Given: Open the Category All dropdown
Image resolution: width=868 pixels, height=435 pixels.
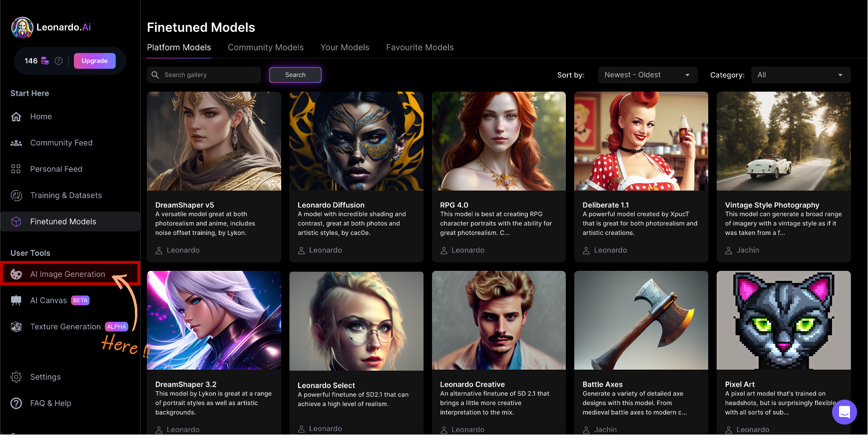Looking at the screenshot, I should pyautogui.click(x=801, y=75).
